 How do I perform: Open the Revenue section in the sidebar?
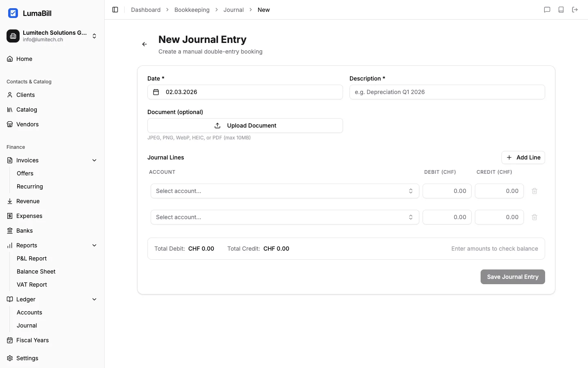[28, 201]
